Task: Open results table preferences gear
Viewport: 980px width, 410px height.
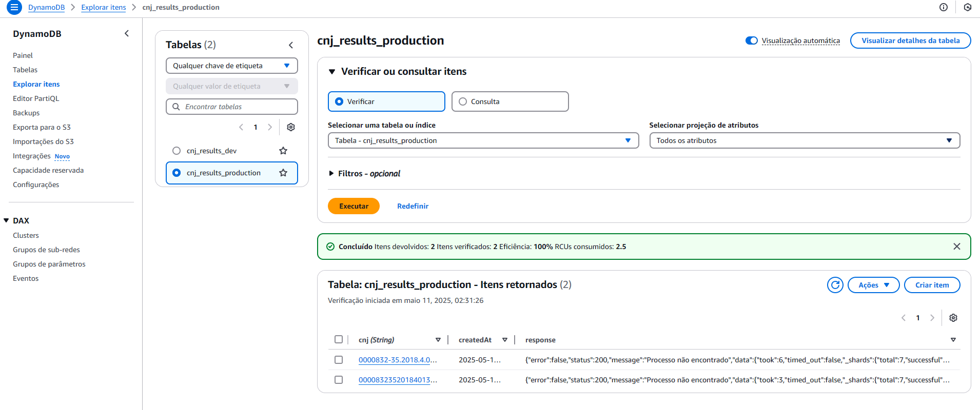Action: [953, 318]
